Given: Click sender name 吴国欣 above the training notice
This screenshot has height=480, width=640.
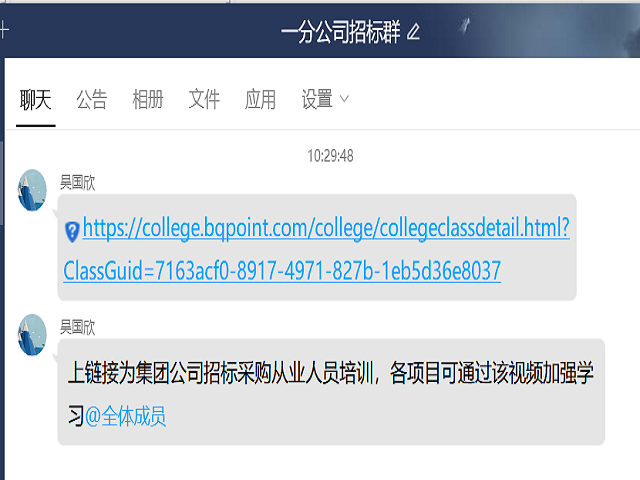Looking at the screenshot, I should click(77, 326).
